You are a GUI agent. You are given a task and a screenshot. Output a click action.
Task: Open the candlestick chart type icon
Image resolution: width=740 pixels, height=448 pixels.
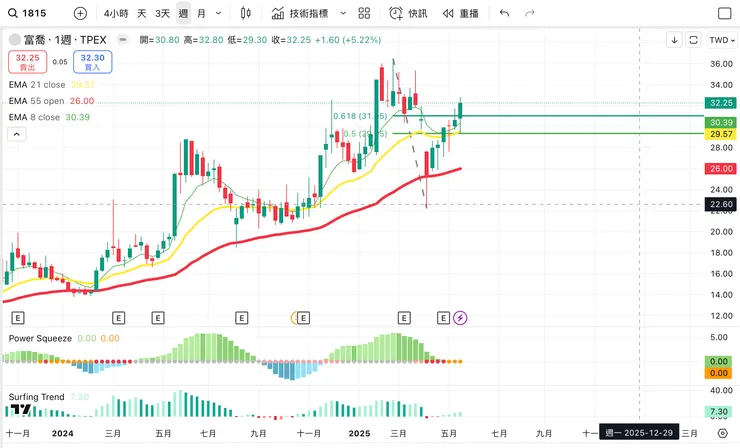[x=246, y=14]
